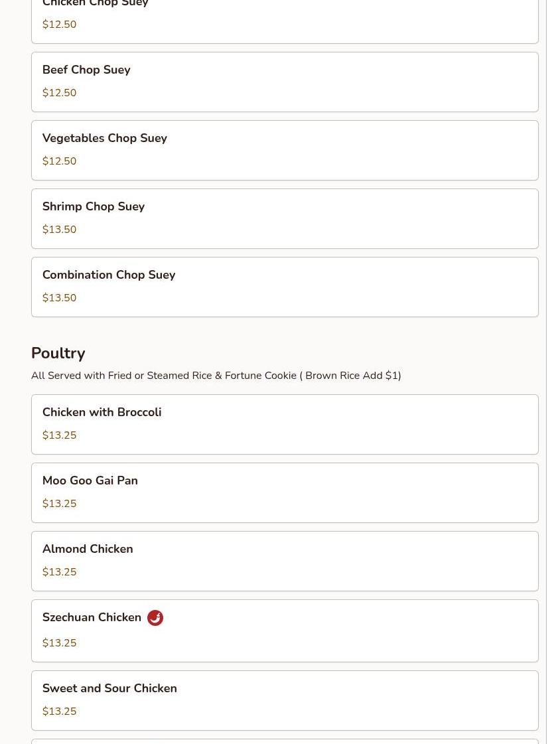Click the Poultry rice and fortune cookie note
Screen dimensions: 560x744
[216, 376]
